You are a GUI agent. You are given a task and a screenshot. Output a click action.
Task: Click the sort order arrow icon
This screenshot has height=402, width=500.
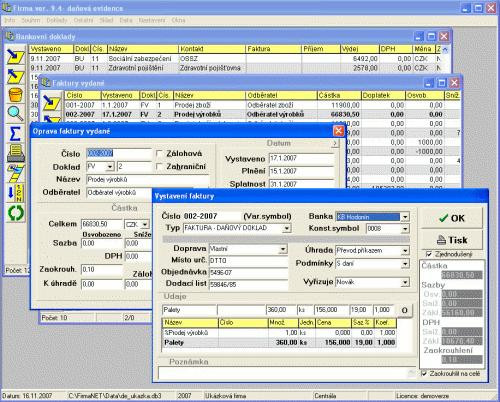(x=15, y=193)
